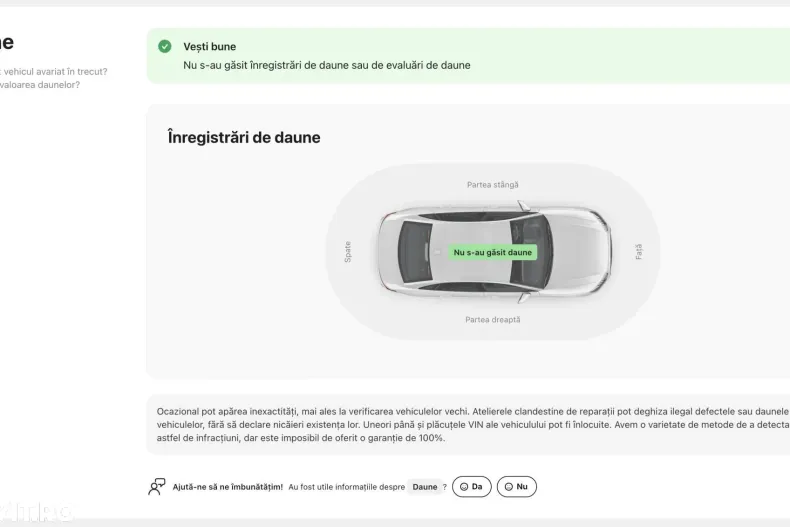Image resolution: width=790 pixels, height=527 pixels.
Task: Click the 'Spate' label behind the car
Action: coord(348,252)
